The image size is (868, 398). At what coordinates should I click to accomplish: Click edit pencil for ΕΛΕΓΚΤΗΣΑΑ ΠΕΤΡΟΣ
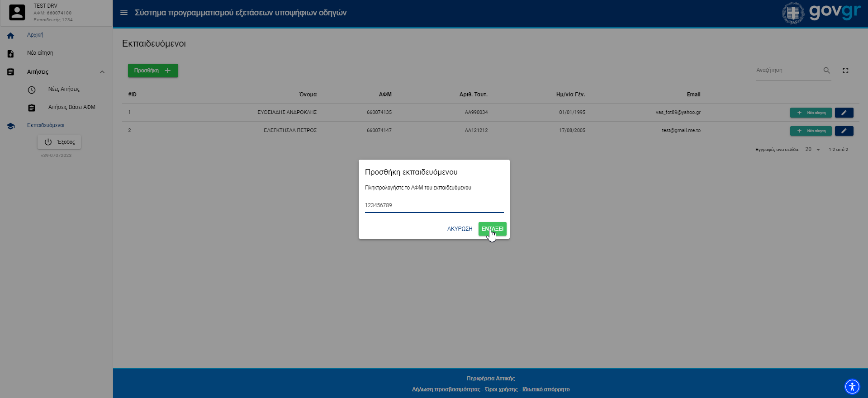(x=844, y=131)
